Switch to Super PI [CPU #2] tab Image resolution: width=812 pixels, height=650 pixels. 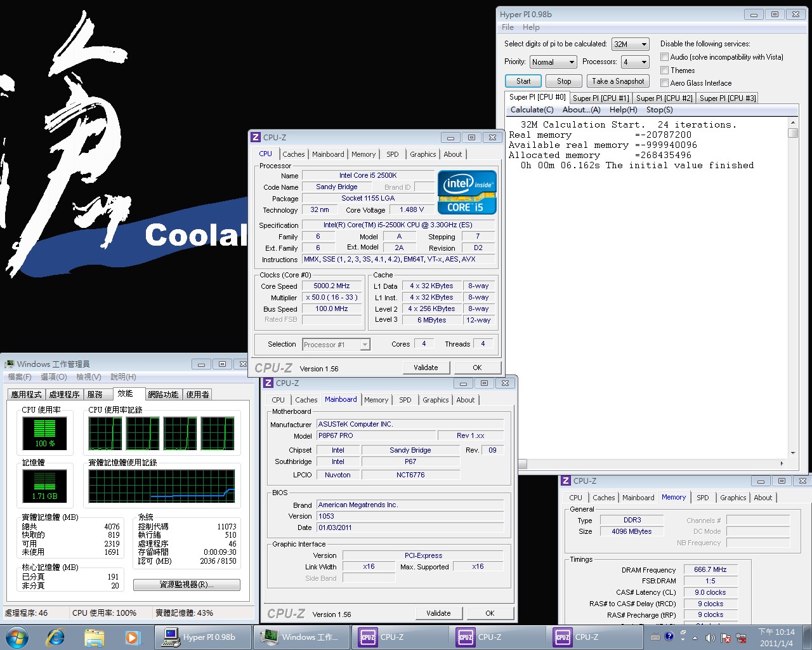pos(664,98)
